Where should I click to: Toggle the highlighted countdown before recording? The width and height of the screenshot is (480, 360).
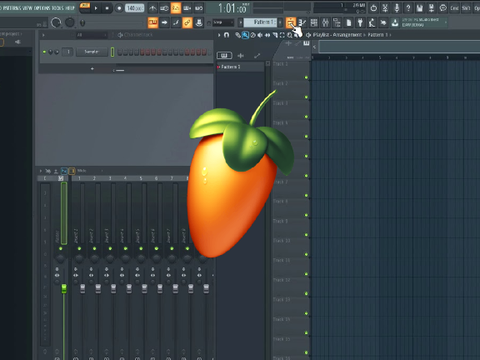176,8
